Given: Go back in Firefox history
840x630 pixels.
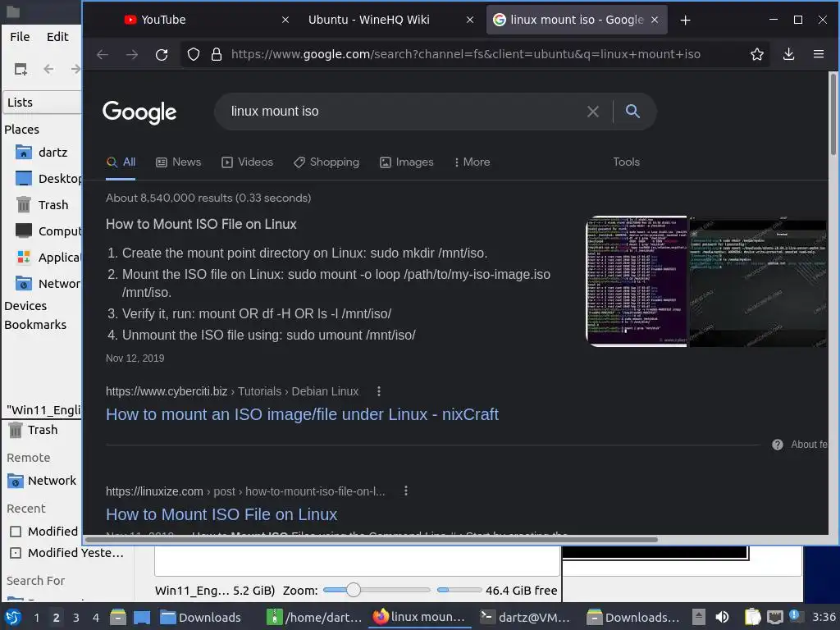Looking at the screenshot, I should coord(103,54).
